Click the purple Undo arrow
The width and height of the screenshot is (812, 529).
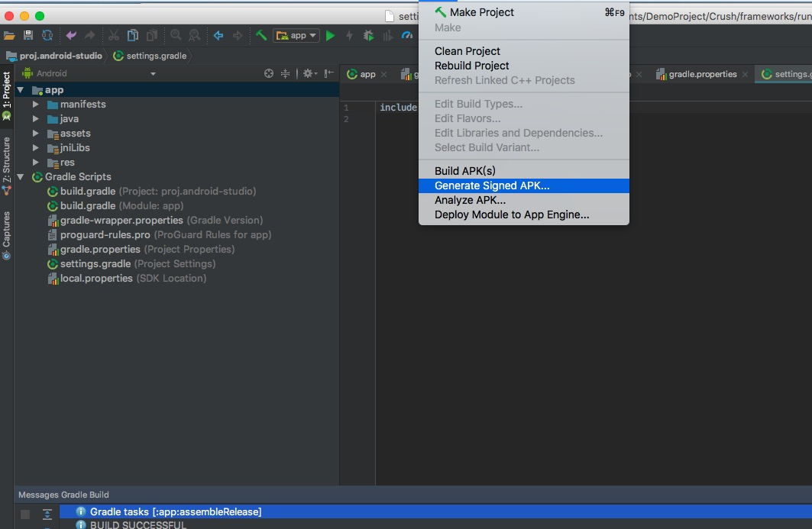point(71,36)
